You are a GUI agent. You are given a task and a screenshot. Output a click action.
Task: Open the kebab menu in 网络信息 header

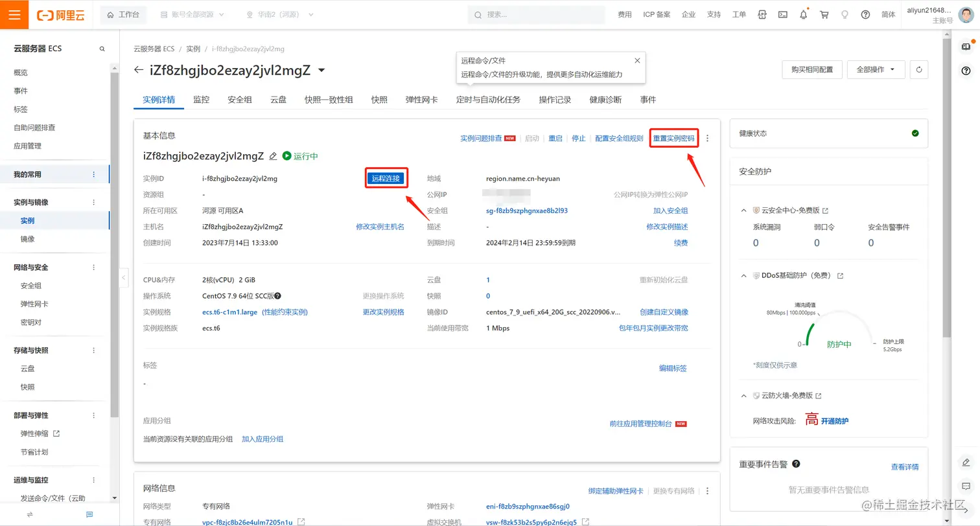point(708,491)
